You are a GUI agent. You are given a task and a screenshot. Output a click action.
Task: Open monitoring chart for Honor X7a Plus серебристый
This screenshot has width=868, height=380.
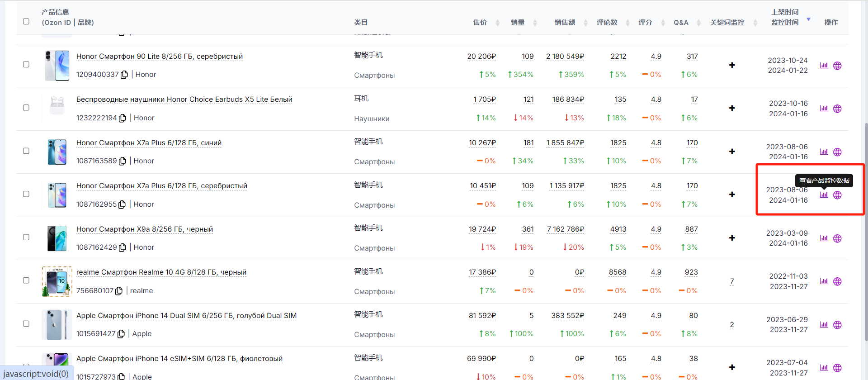pyautogui.click(x=824, y=195)
